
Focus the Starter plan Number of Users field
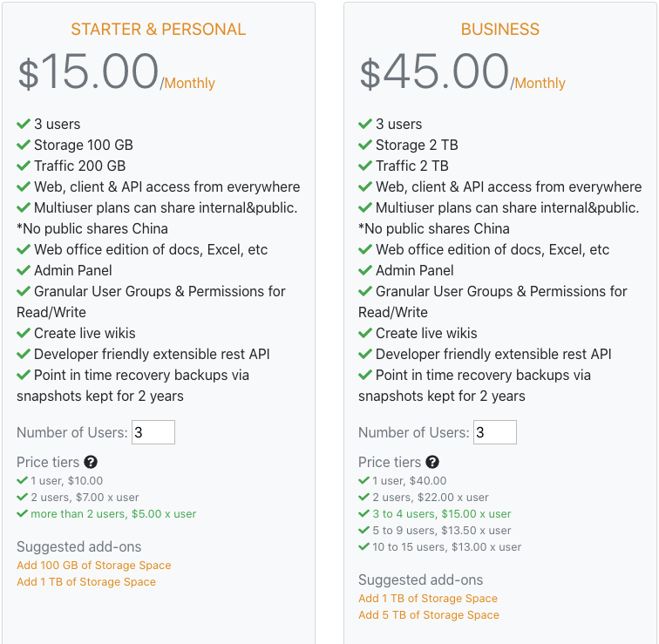(153, 432)
